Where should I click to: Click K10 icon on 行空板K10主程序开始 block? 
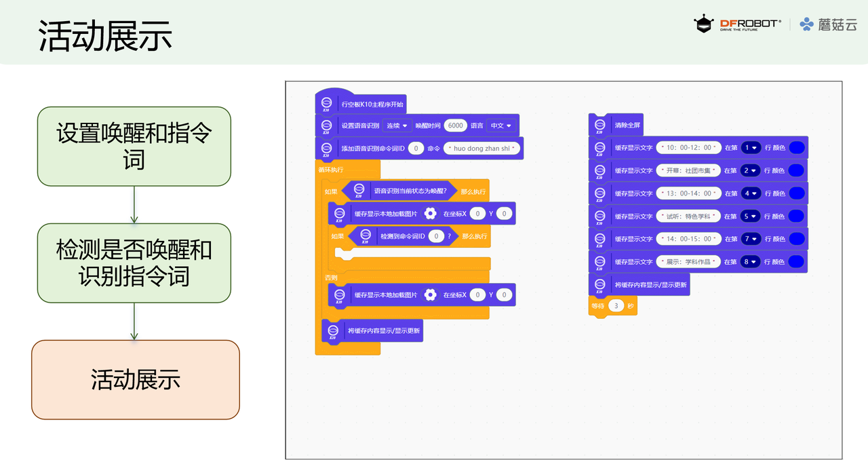coord(326,105)
